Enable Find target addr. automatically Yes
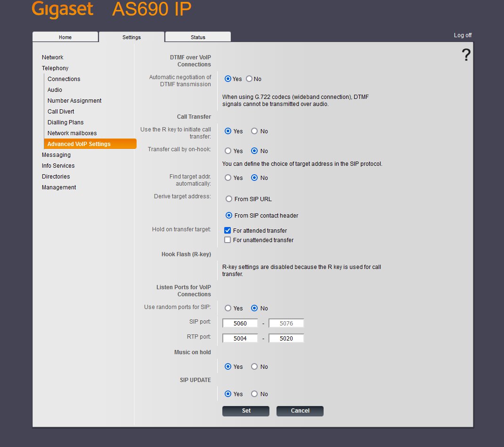The height and width of the screenshot is (447, 504). [x=228, y=178]
